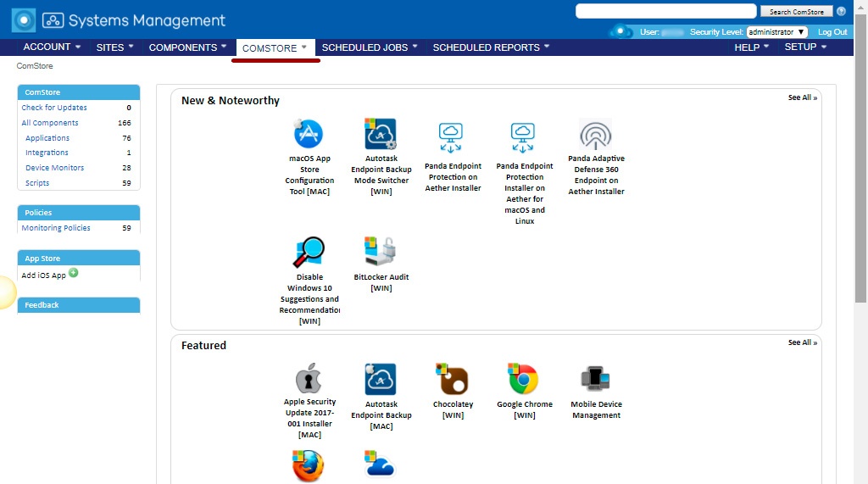This screenshot has width=868, height=484.
Task: Open the Firefox component icon
Action: (x=308, y=465)
